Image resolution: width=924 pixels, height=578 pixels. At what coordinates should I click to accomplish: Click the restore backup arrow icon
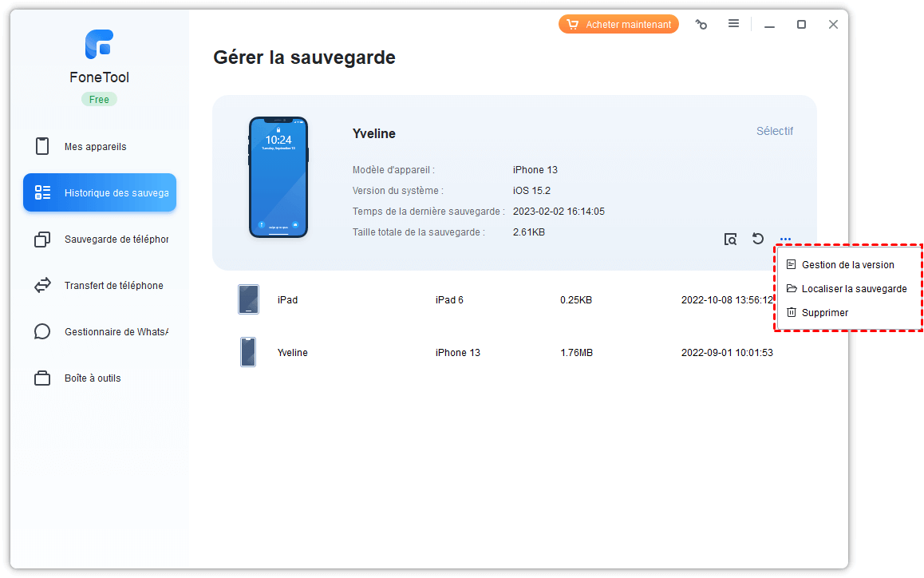758,239
